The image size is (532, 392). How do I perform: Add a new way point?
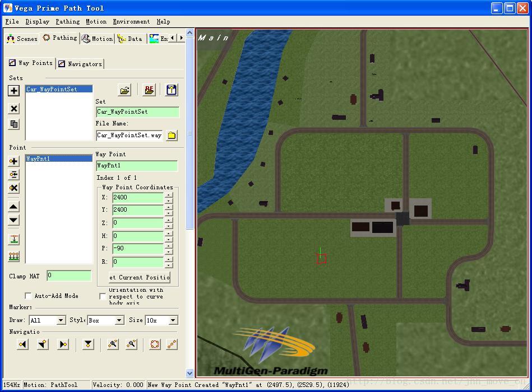(13, 161)
